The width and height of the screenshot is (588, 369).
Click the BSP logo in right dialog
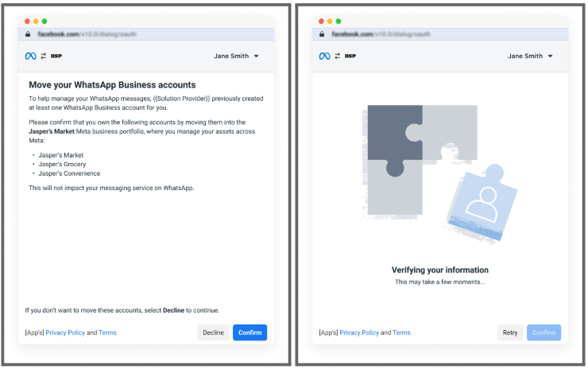(x=350, y=56)
